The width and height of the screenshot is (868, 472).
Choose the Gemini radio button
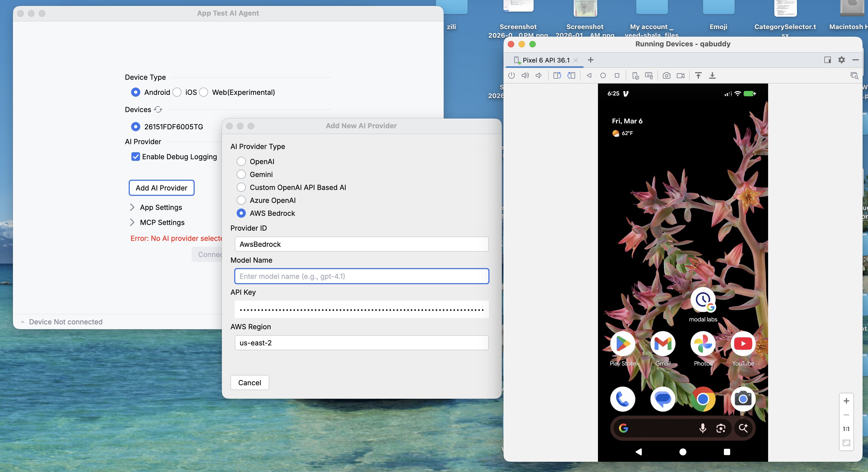click(241, 174)
